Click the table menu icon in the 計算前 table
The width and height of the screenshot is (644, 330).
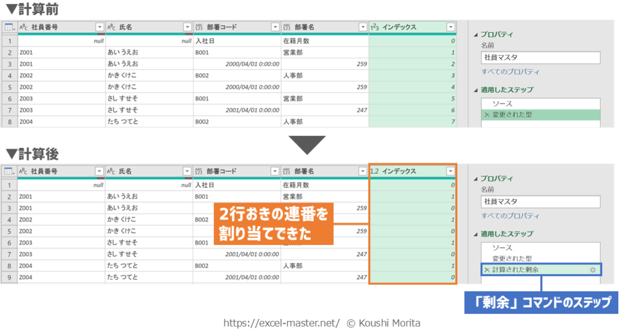(x=9, y=27)
